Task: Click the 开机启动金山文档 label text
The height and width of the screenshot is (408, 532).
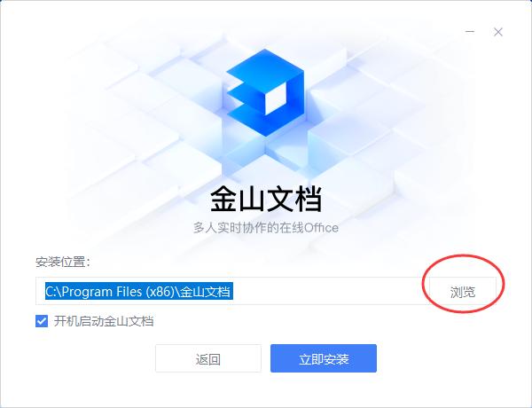Action: [x=104, y=321]
